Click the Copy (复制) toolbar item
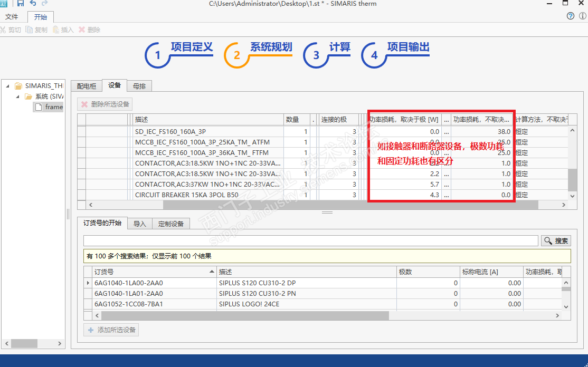The width and height of the screenshot is (588, 367). 36,30
